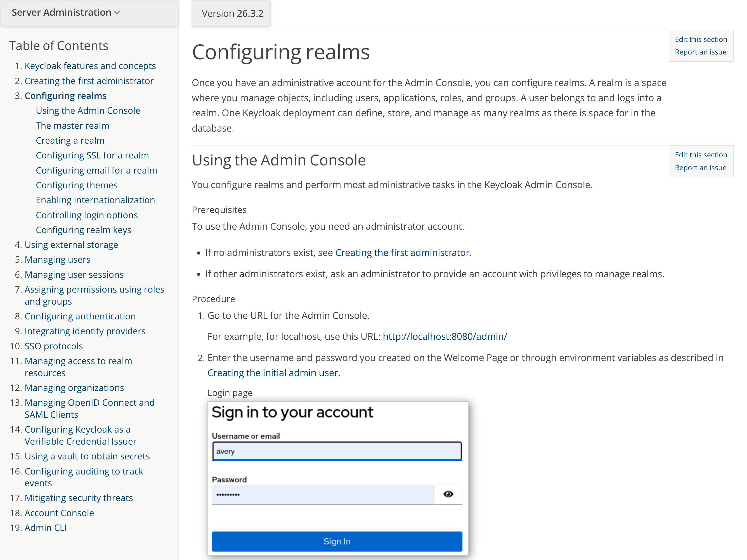Go to Configuring email for a realm

point(96,170)
